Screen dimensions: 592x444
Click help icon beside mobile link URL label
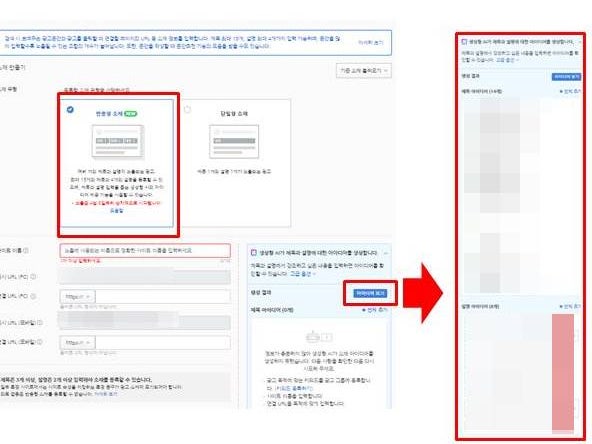click(x=40, y=342)
